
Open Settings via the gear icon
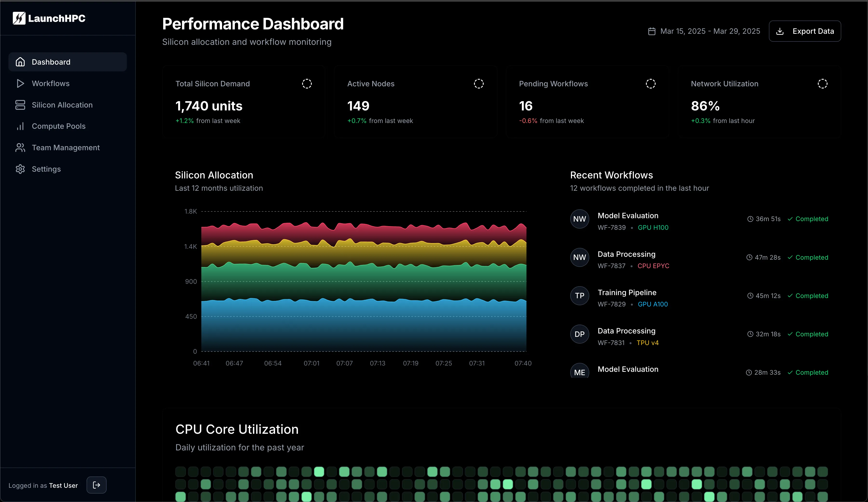[20, 169]
